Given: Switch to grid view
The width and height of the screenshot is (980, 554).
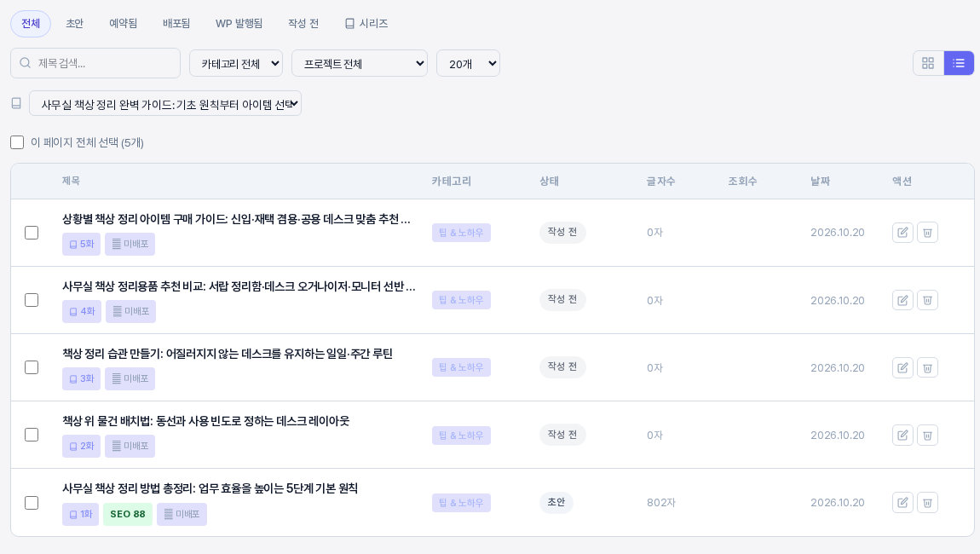Looking at the screenshot, I should pyautogui.click(x=928, y=63).
